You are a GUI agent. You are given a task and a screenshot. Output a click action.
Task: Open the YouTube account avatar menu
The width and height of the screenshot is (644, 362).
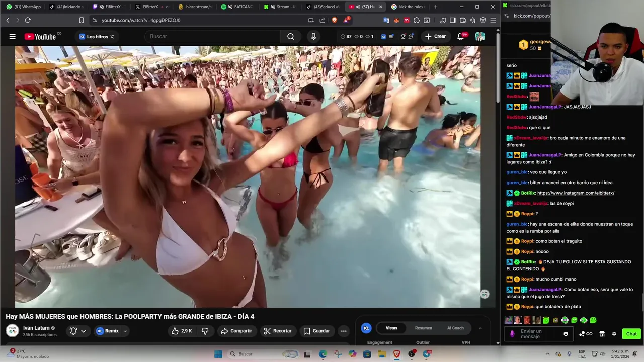tap(480, 36)
